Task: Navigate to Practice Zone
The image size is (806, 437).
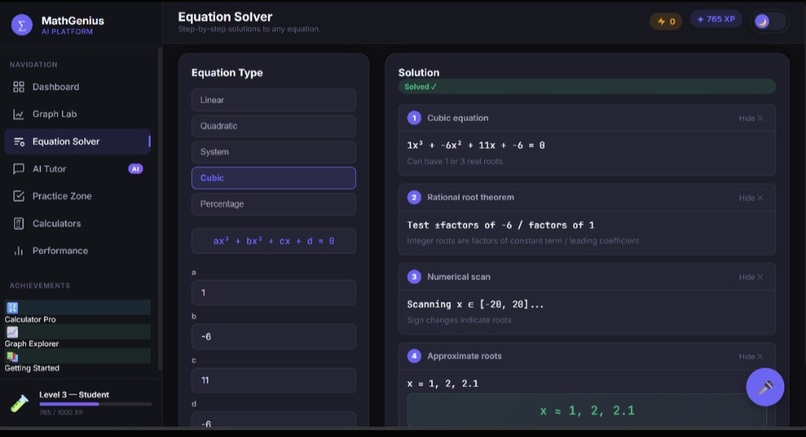Action: click(x=78, y=196)
